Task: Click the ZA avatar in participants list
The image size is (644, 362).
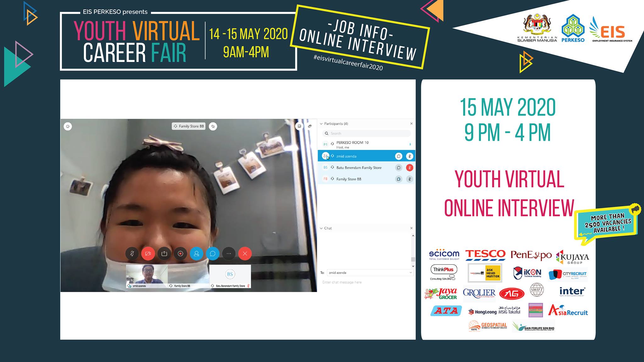Action: coord(325,156)
